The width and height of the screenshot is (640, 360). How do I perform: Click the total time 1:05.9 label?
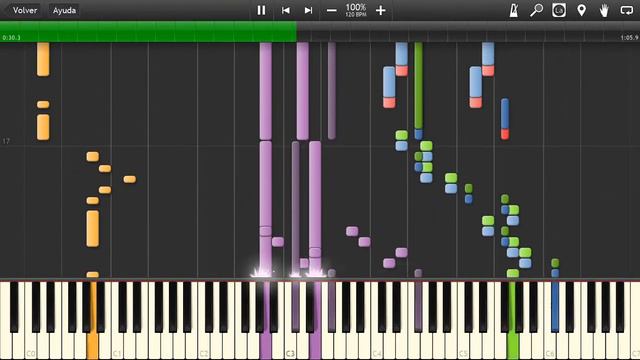click(x=629, y=38)
